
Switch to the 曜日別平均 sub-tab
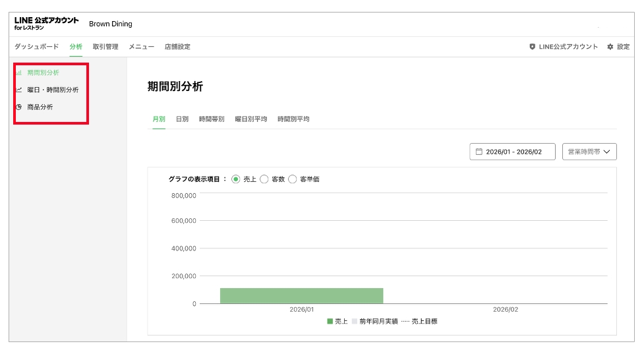tap(251, 119)
